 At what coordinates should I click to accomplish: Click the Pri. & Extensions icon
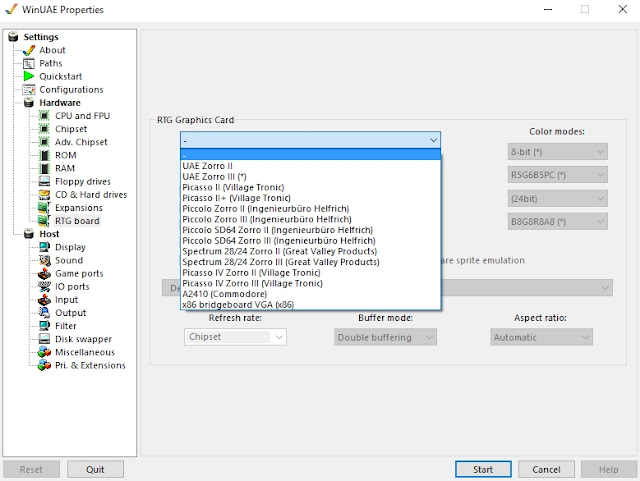point(44,365)
